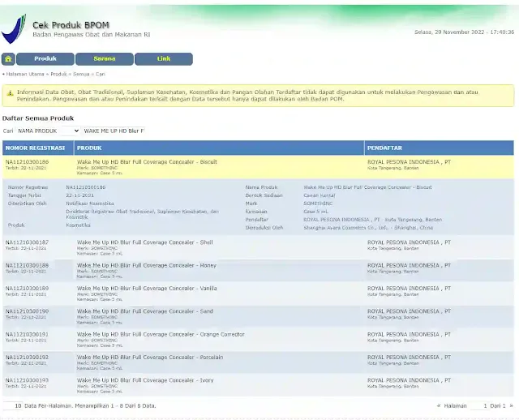The height and width of the screenshot is (420, 519).
Task: Select registration NA11210300186
Action: tap(27, 162)
